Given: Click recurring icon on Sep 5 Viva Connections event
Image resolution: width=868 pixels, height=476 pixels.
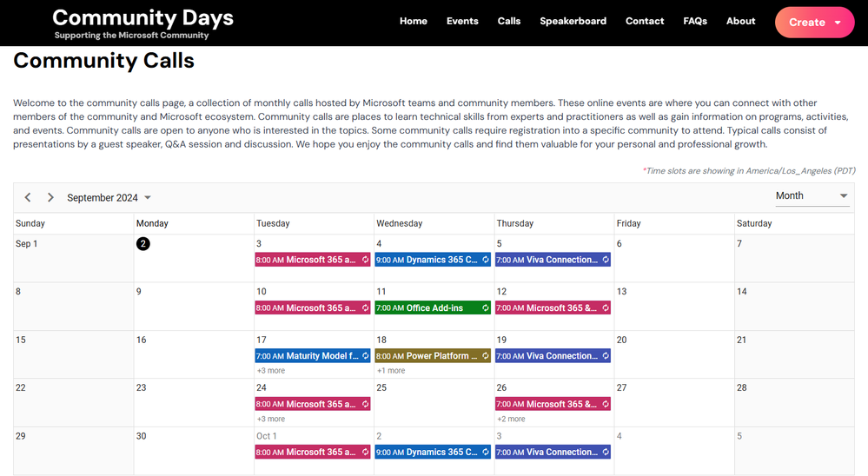Looking at the screenshot, I should tap(606, 260).
